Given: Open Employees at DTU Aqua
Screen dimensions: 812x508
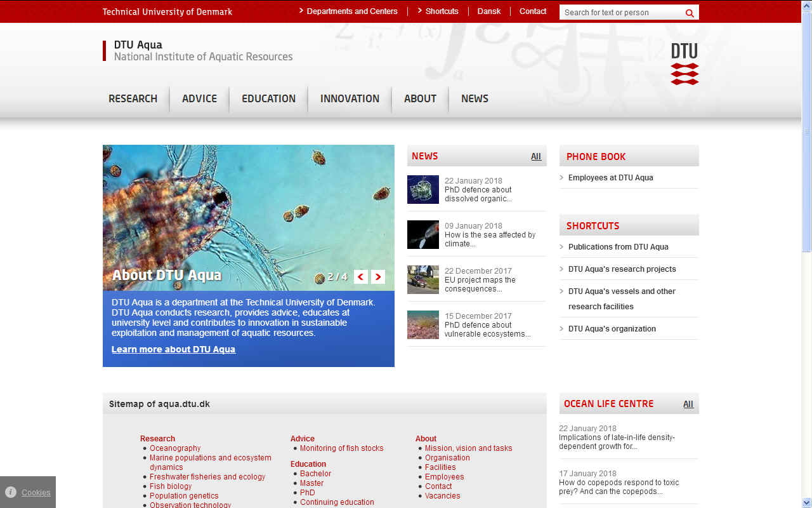Looking at the screenshot, I should coord(610,178).
